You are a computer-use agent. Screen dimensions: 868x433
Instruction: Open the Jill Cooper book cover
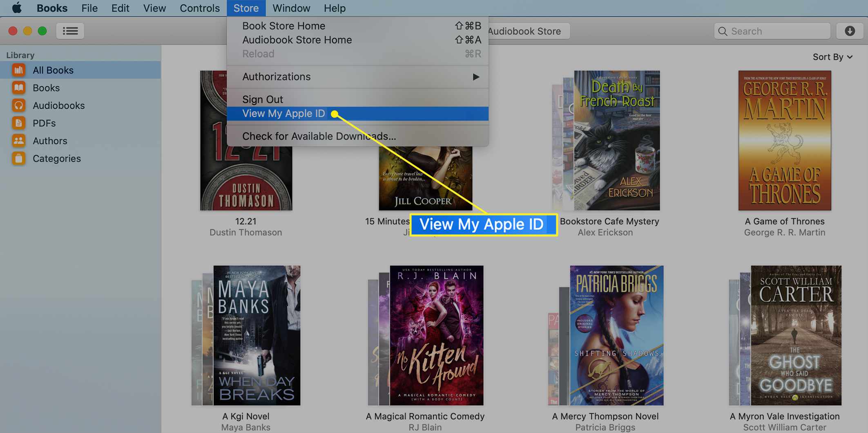(425, 178)
